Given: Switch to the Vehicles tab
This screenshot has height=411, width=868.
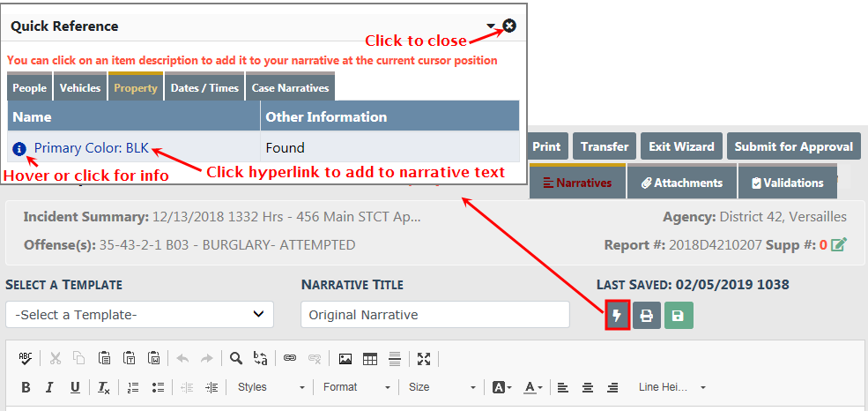Looking at the screenshot, I should coord(80,87).
